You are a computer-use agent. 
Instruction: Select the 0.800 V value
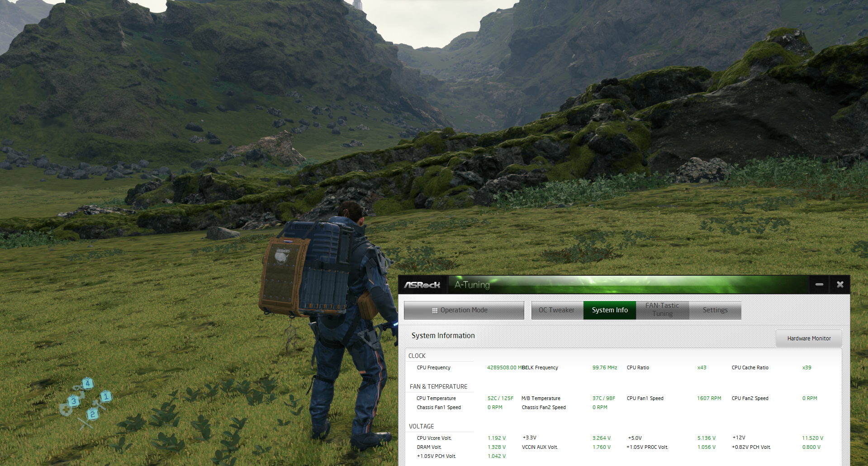(x=811, y=447)
